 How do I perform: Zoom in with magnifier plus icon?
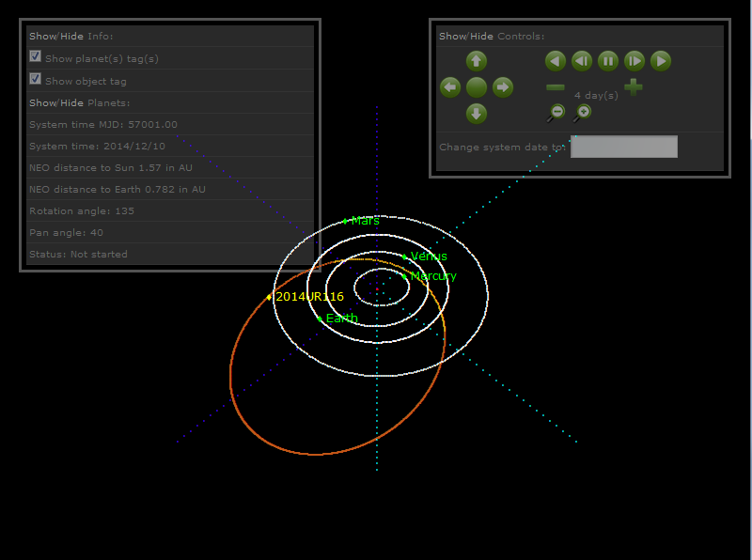pos(582,113)
